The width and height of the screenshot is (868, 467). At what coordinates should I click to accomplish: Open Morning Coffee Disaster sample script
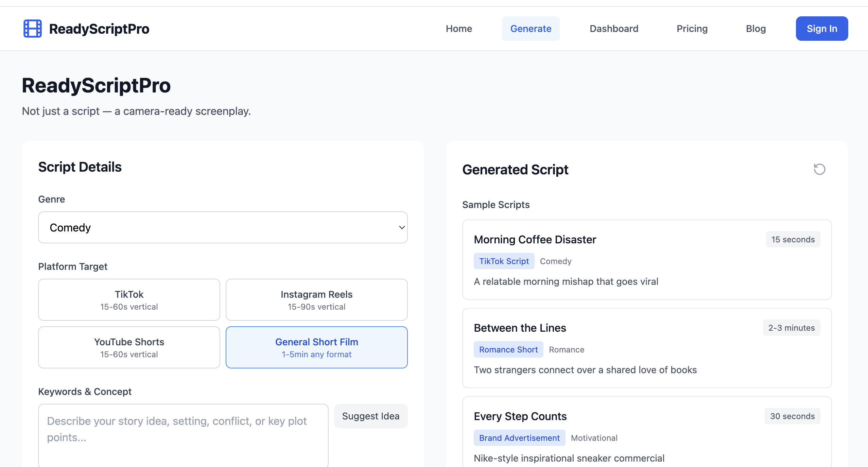click(x=646, y=260)
